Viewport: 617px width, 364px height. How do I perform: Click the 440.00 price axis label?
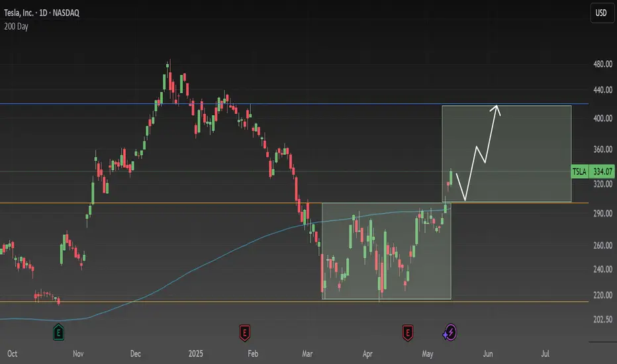(x=602, y=90)
